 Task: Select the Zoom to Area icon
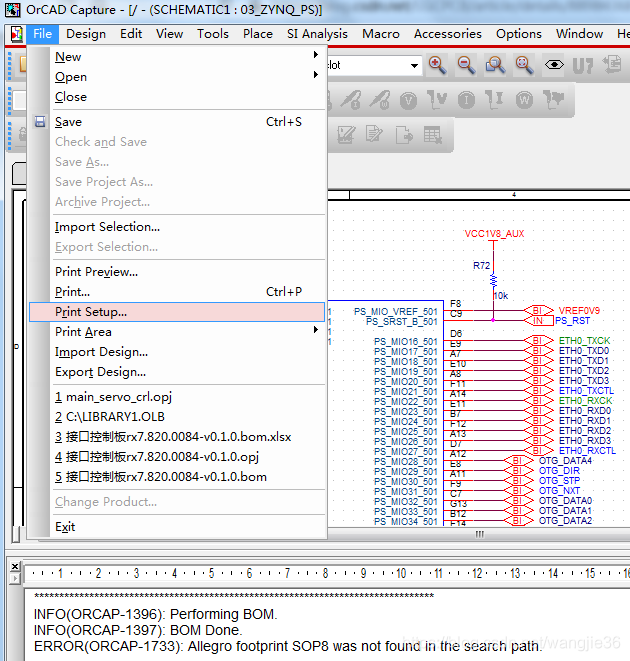(495, 65)
